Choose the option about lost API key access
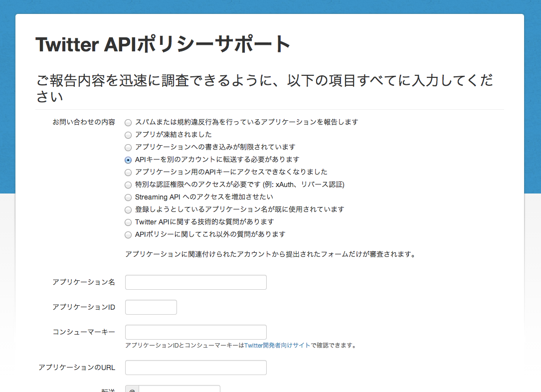The height and width of the screenshot is (392, 541). (128, 173)
